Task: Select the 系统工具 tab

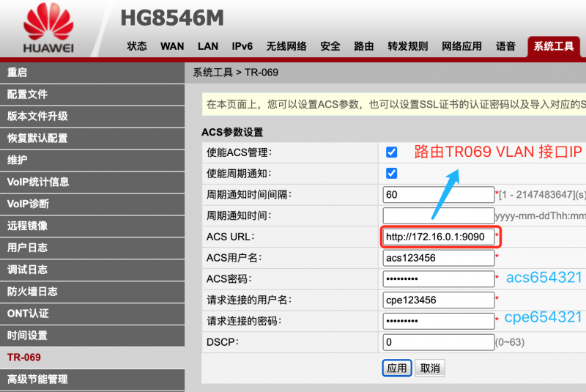Action: 554,46
